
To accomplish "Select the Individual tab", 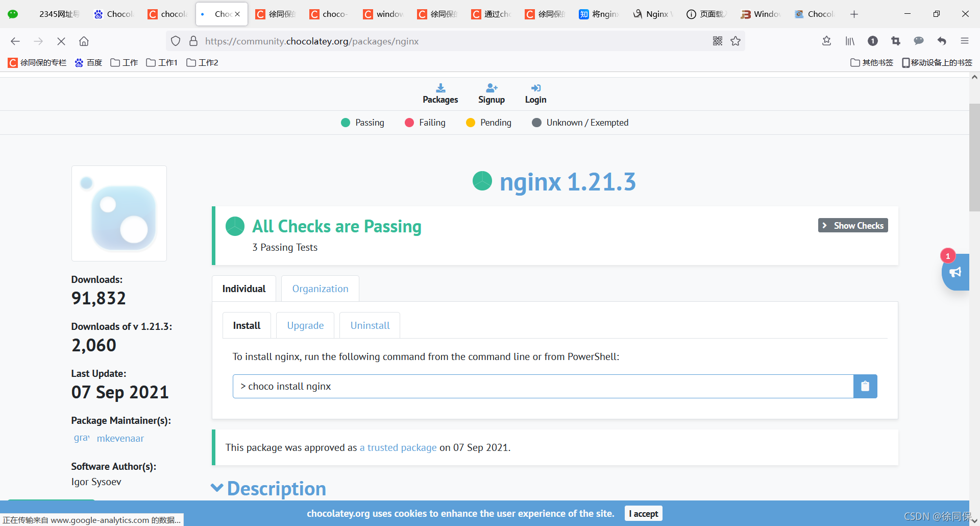I will (244, 289).
